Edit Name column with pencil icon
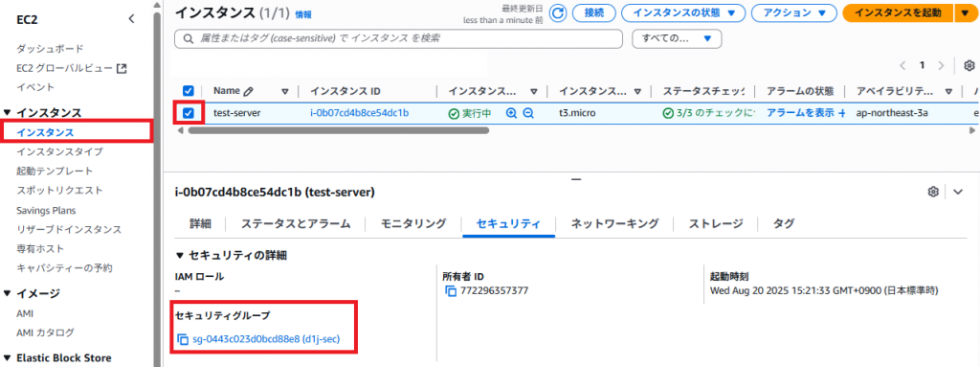This screenshot has height=367, width=980. (248, 91)
